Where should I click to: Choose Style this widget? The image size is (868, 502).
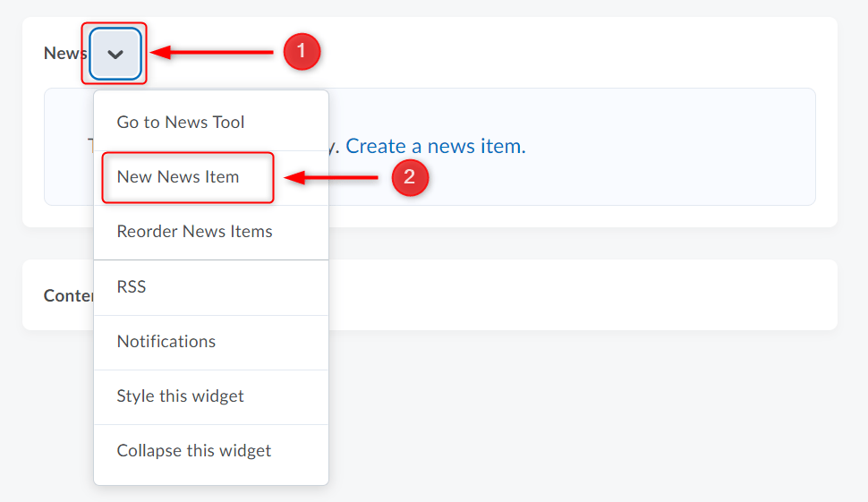(180, 396)
